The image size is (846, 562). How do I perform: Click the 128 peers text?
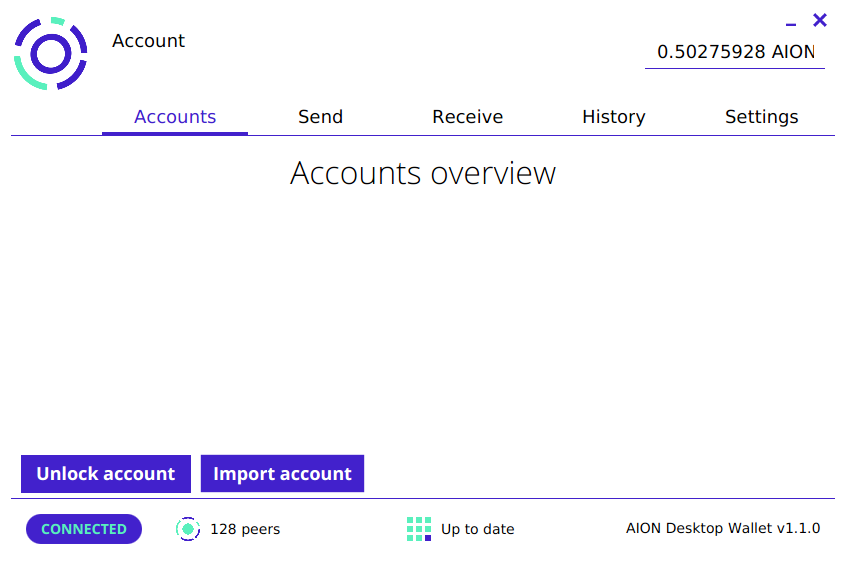(x=245, y=529)
